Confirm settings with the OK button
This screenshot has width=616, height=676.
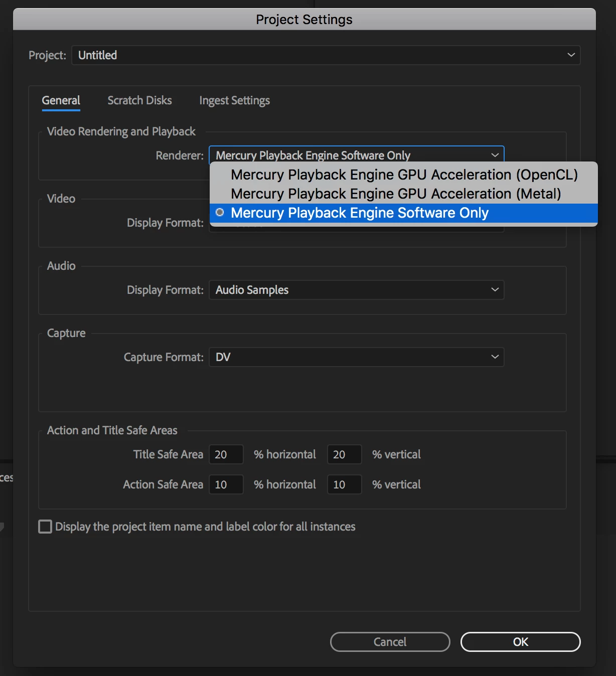tap(520, 642)
